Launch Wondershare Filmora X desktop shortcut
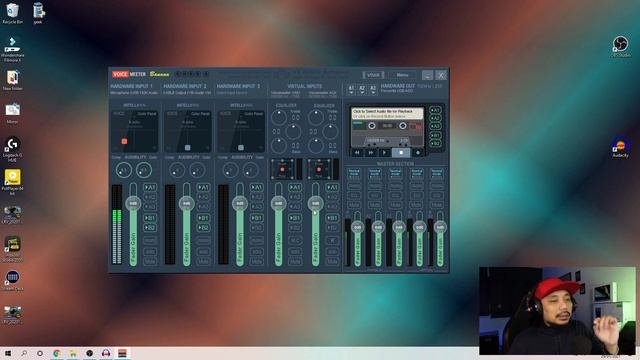The width and height of the screenshot is (640, 360). coord(13,49)
